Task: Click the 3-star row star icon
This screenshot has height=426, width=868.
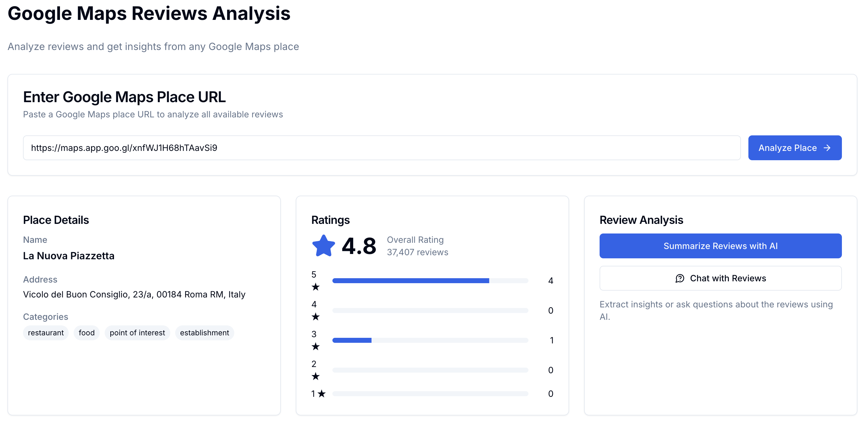Action: (x=315, y=347)
